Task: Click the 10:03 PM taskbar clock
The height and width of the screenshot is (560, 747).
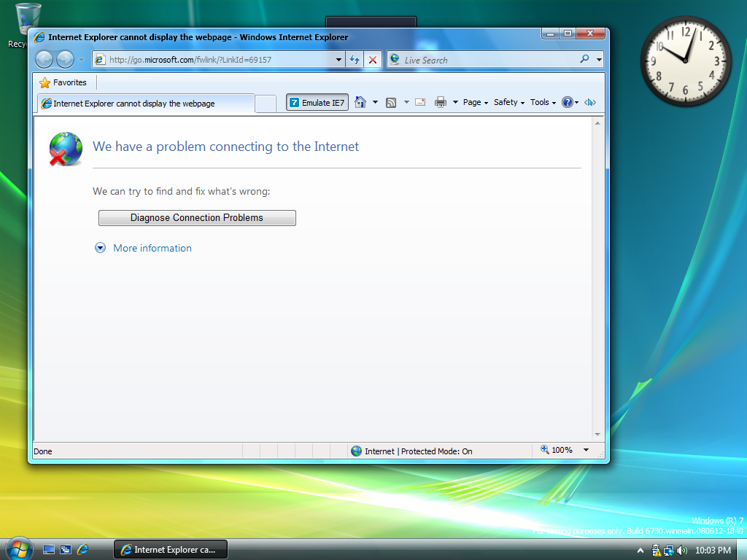Action: (x=713, y=550)
